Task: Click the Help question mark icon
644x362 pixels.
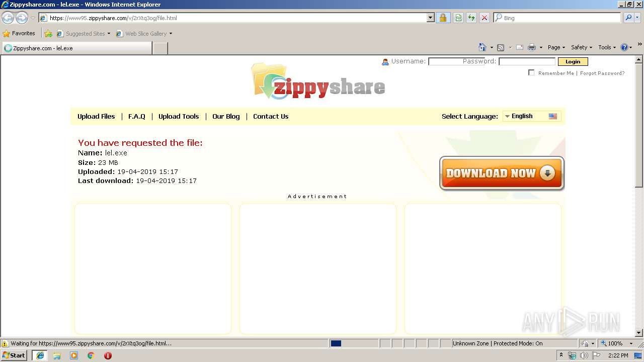Action: click(624, 47)
